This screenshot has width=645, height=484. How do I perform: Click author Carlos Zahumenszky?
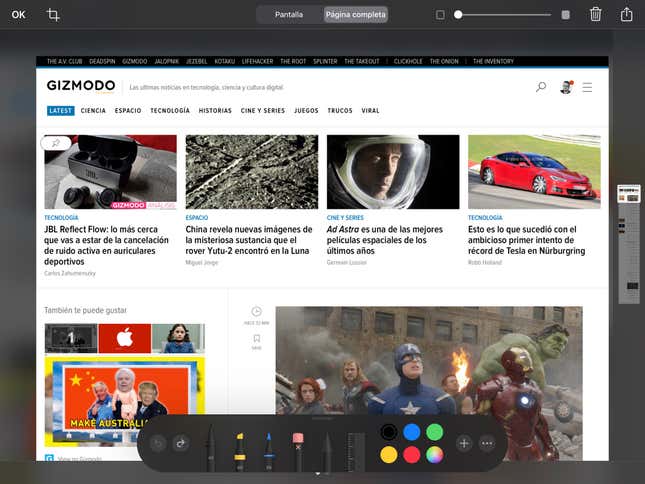point(70,273)
